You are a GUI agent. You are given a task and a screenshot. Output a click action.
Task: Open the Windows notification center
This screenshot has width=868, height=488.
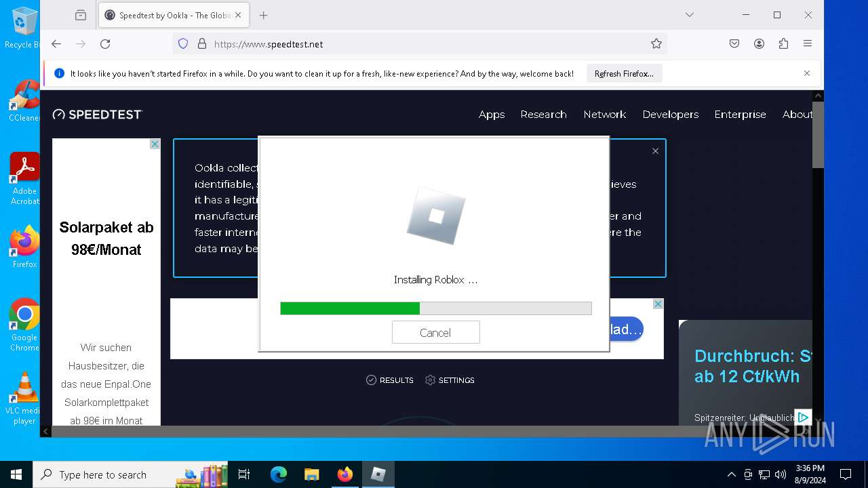846,474
